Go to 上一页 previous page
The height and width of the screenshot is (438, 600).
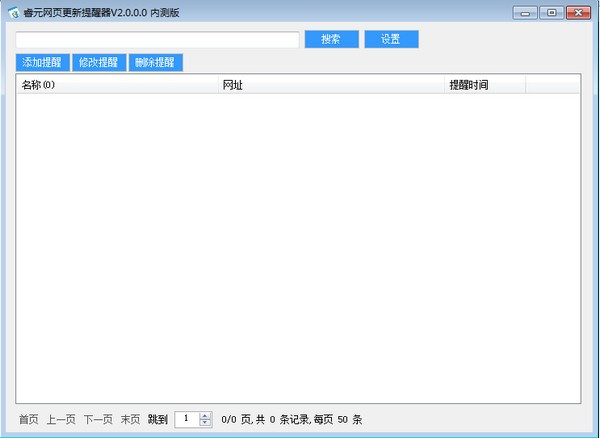click(x=61, y=419)
